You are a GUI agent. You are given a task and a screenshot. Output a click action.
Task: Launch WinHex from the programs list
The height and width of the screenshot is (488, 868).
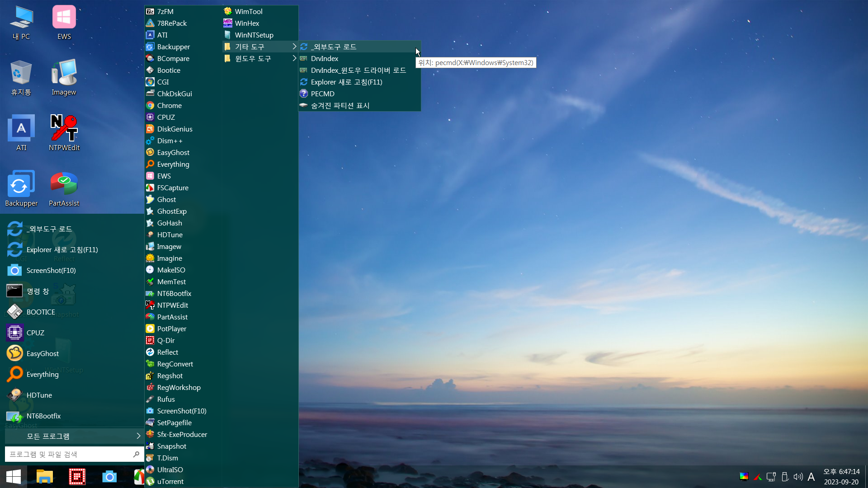tap(260, 23)
